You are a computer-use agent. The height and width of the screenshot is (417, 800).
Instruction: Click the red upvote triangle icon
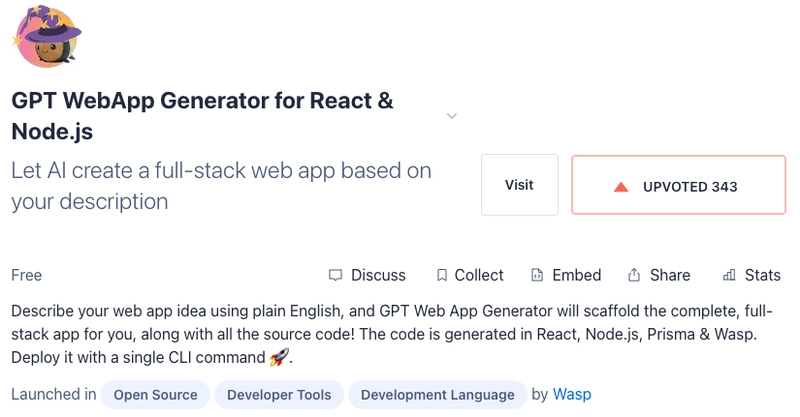pos(621,187)
